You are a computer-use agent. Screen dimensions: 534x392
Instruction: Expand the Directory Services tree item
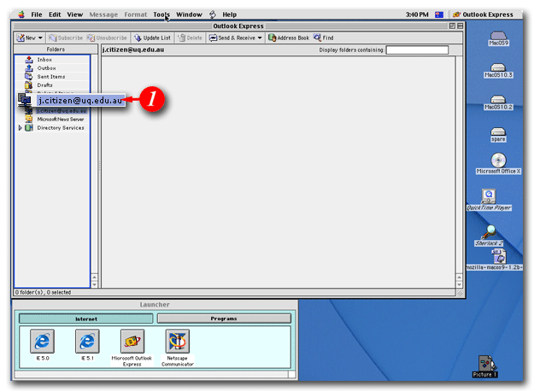(x=21, y=128)
